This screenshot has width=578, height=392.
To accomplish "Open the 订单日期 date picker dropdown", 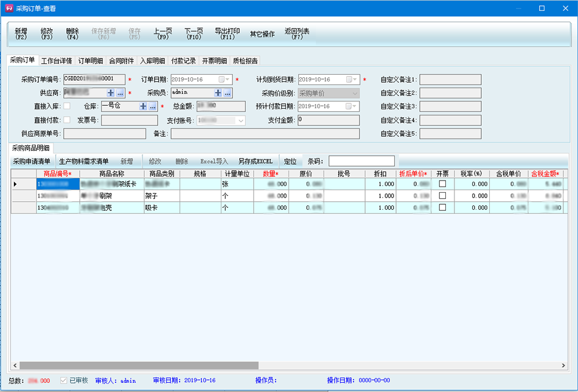I will point(224,80).
